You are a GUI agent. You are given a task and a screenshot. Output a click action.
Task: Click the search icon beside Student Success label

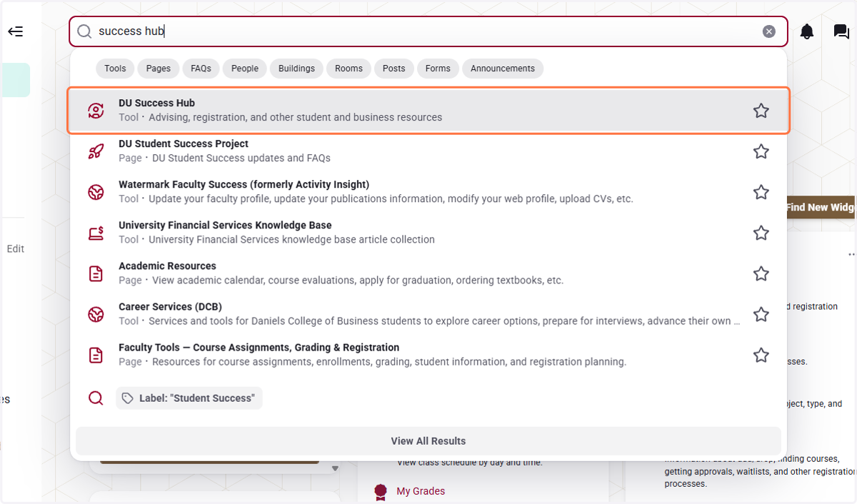(96, 398)
